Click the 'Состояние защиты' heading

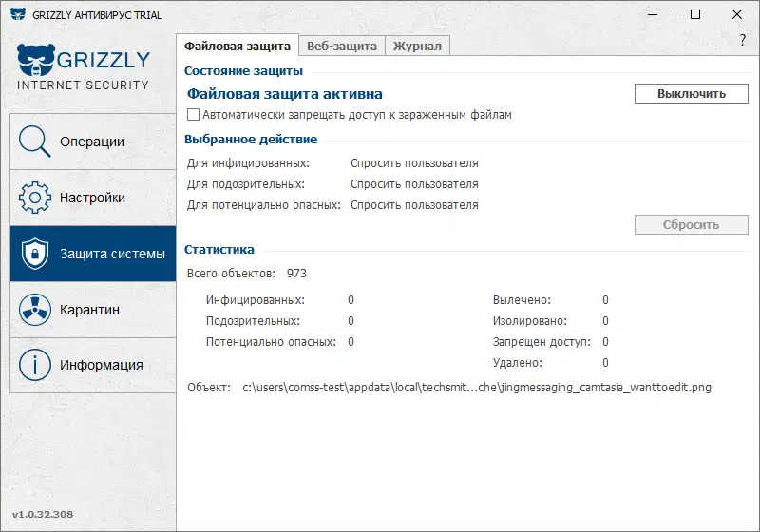pyautogui.click(x=243, y=70)
